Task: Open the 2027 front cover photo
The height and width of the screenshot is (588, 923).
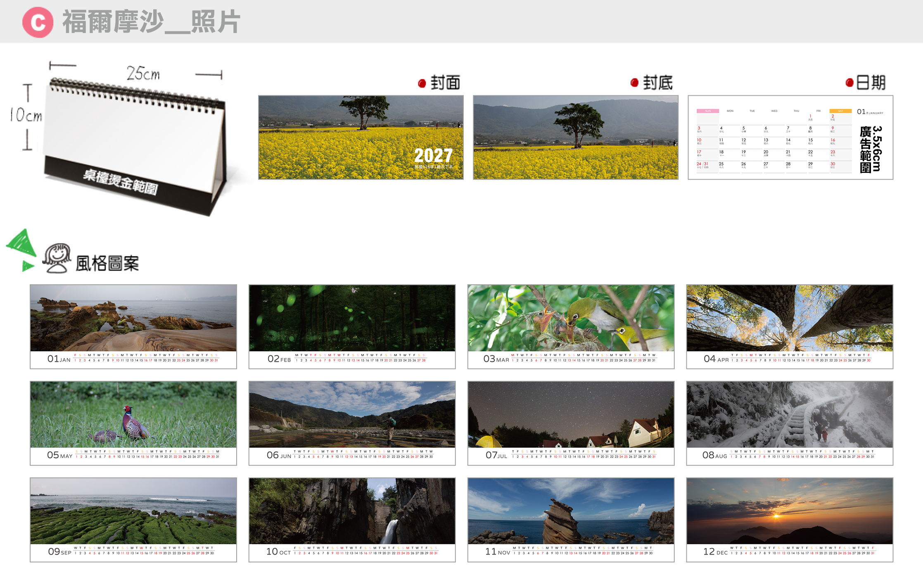Action: click(361, 137)
